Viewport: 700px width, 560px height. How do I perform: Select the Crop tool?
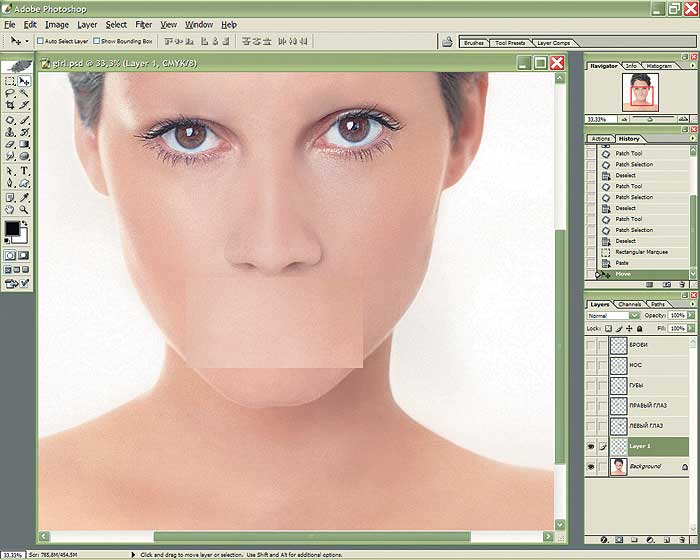pyautogui.click(x=9, y=105)
